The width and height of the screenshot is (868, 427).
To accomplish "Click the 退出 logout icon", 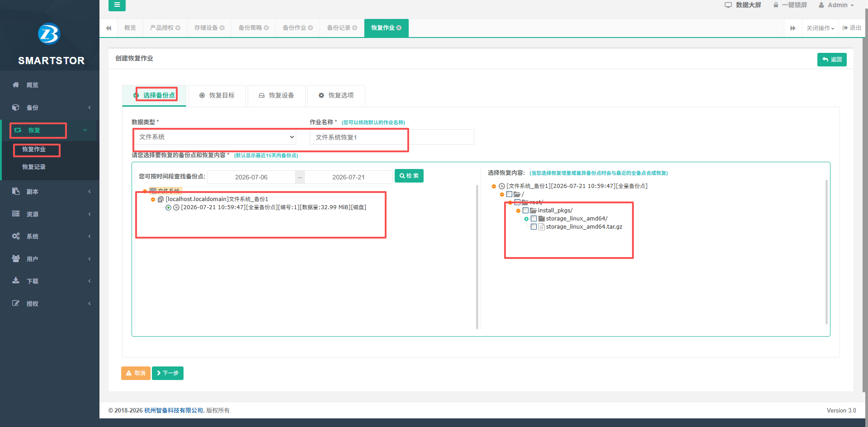I will pyautogui.click(x=845, y=28).
